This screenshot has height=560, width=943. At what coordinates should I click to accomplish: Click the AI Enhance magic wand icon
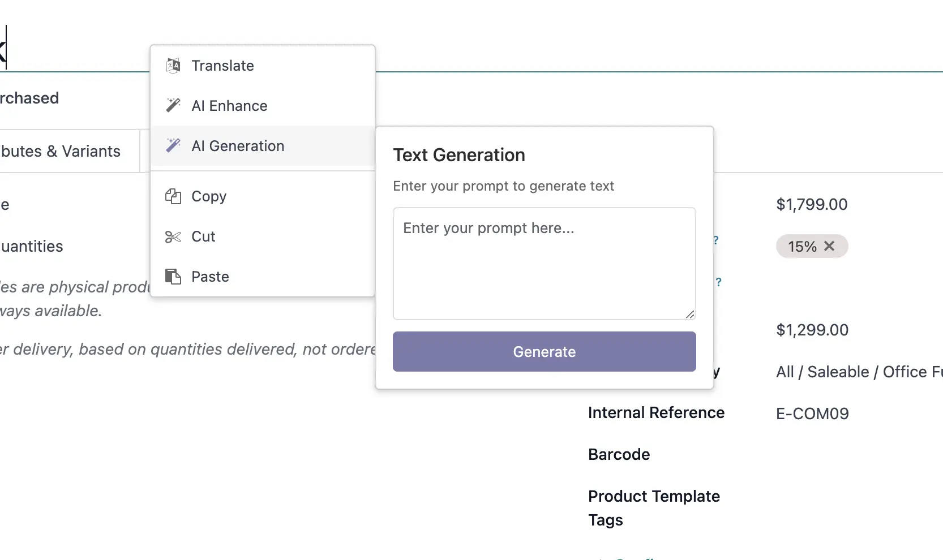coord(173,105)
